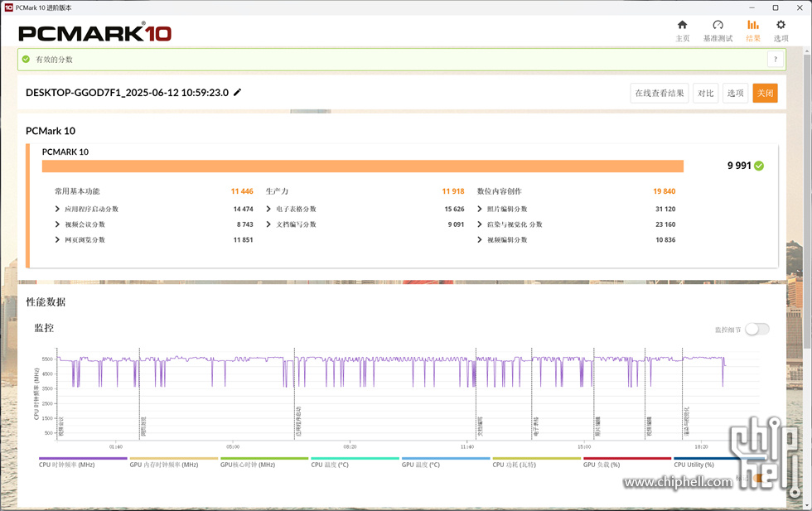Click the overall score 9 991

[739, 166]
